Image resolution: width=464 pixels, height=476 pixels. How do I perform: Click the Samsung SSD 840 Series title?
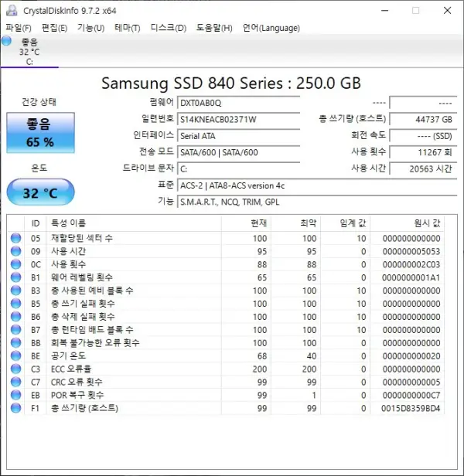231,83
